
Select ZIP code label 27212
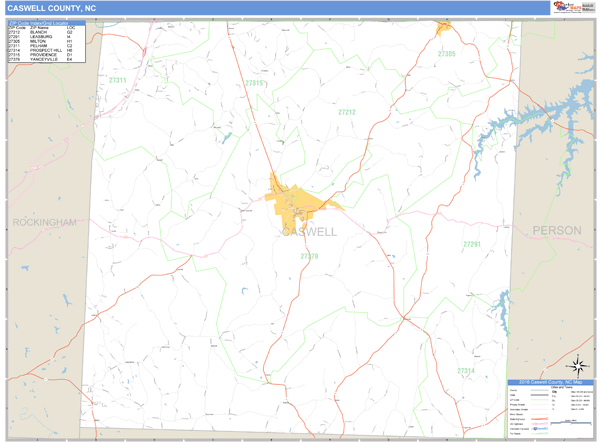(346, 112)
